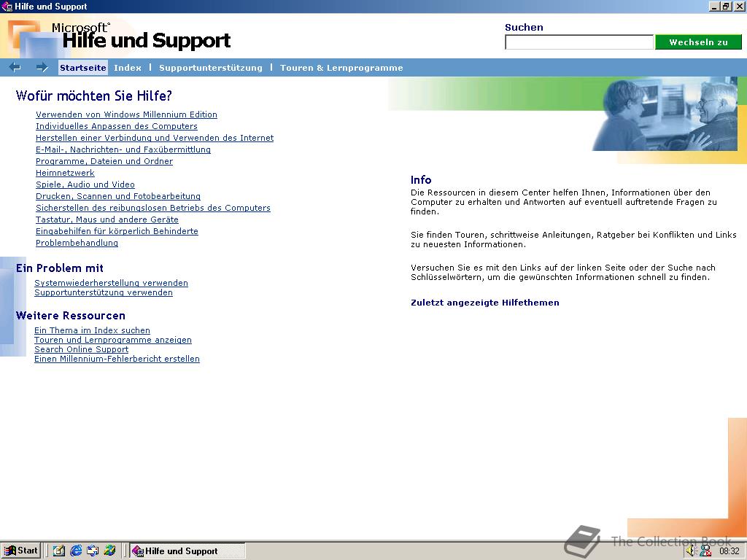Open Spiele, Audio und Video link
This screenshot has height=560, width=747.
point(85,184)
